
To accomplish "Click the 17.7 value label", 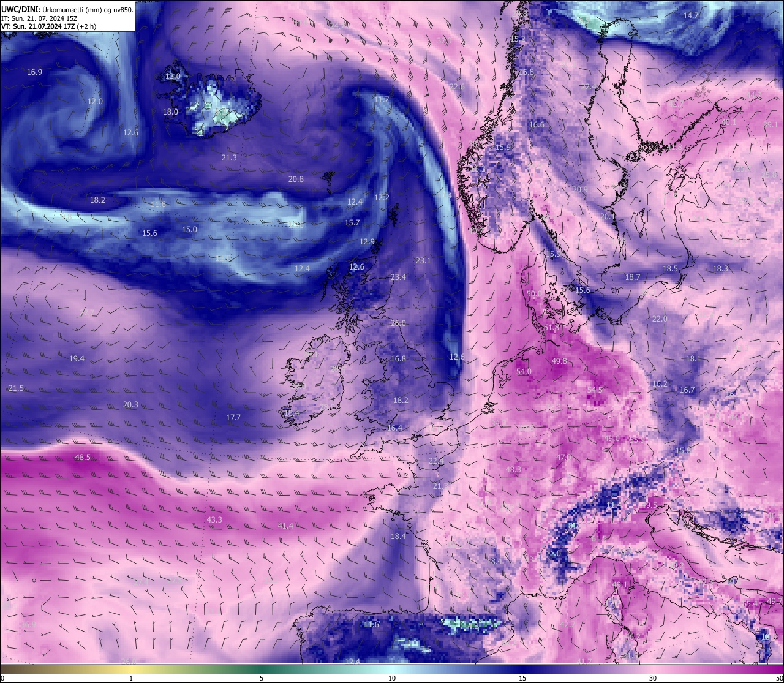I will point(233,418).
